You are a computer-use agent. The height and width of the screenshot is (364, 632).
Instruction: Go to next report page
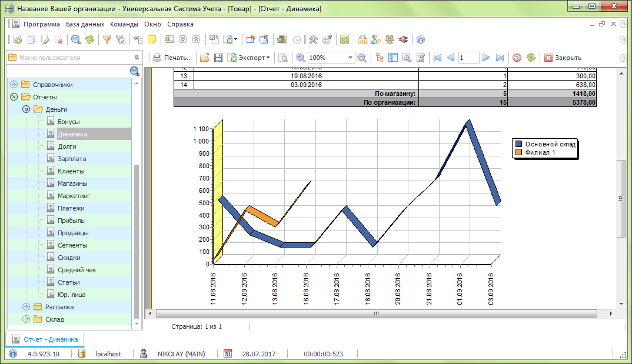[486, 58]
